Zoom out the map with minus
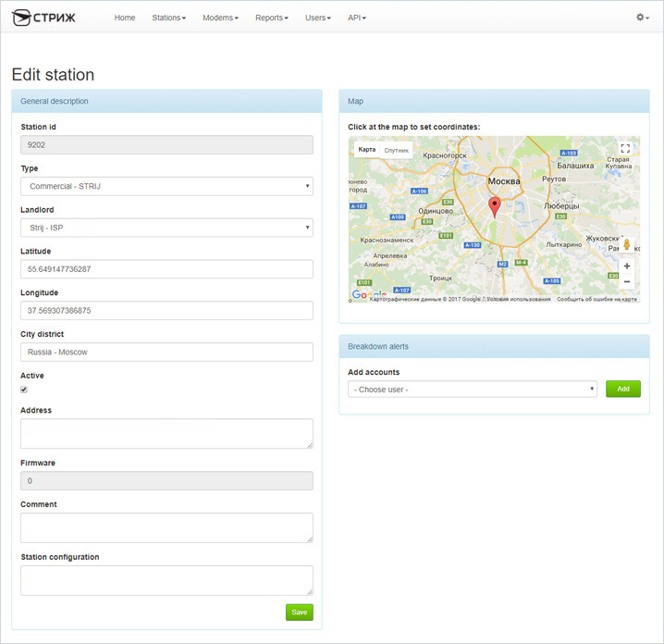Screen dimensions: 664x644 click(x=627, y=281)
